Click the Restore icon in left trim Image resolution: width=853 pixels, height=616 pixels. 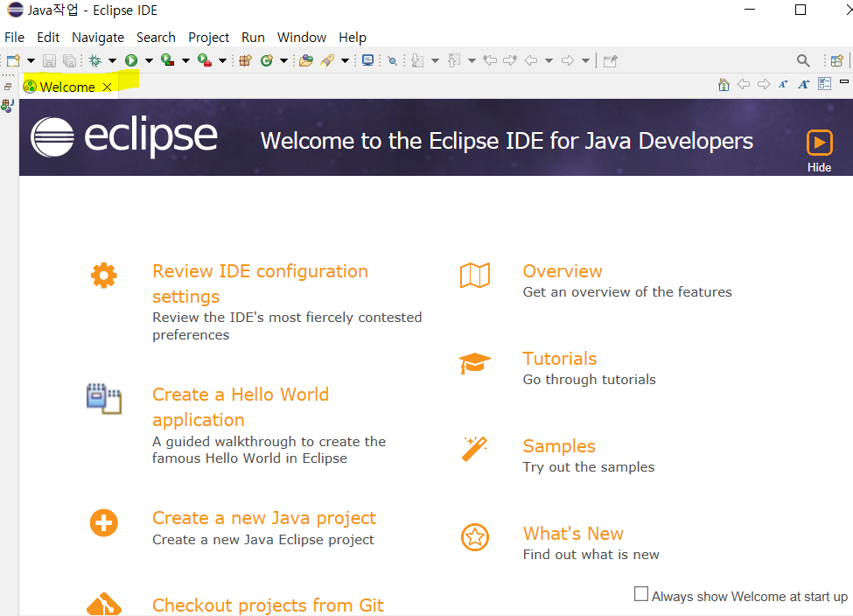pyautogui.click(x=8, y=87)
